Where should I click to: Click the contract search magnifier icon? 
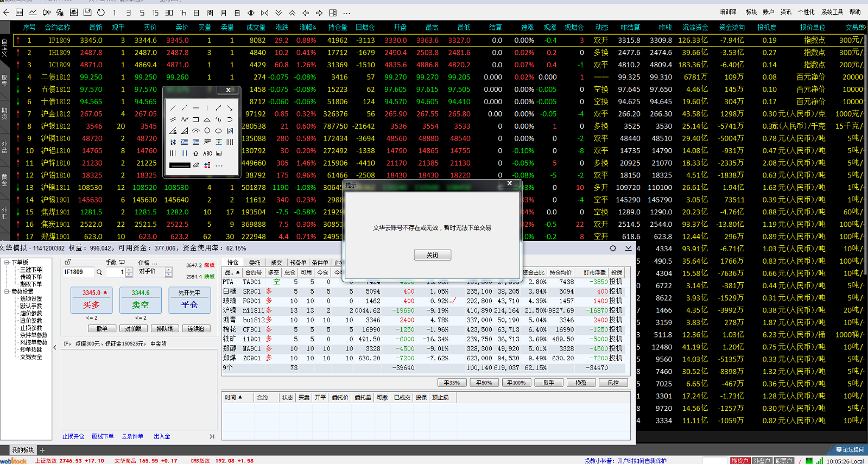click(x=99, y=272)
